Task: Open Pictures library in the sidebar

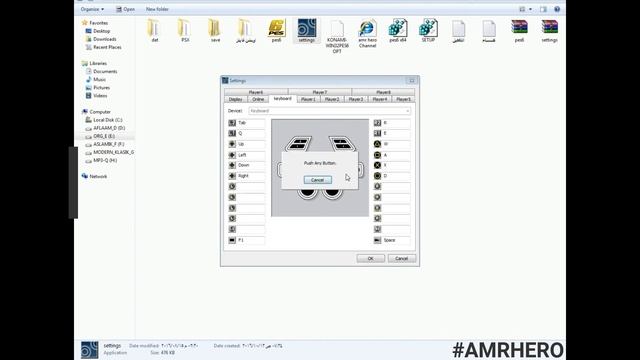Action: click(98, 88)
